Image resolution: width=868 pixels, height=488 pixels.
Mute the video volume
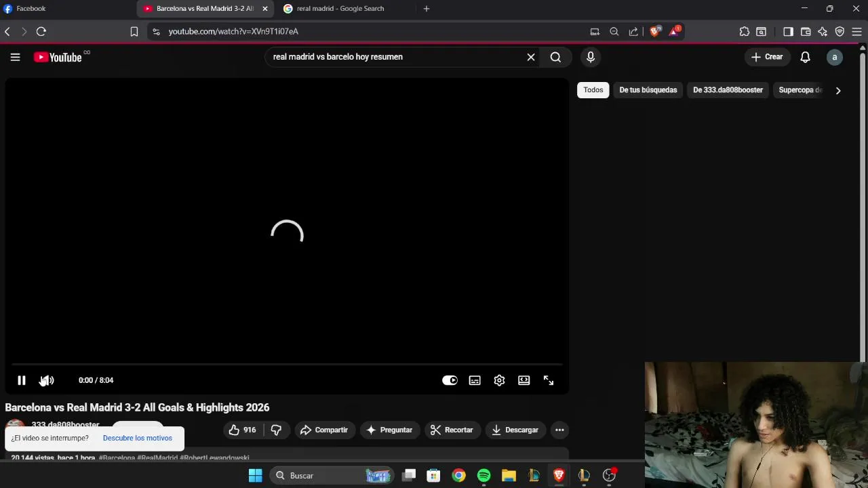click(x=47, y=380)
